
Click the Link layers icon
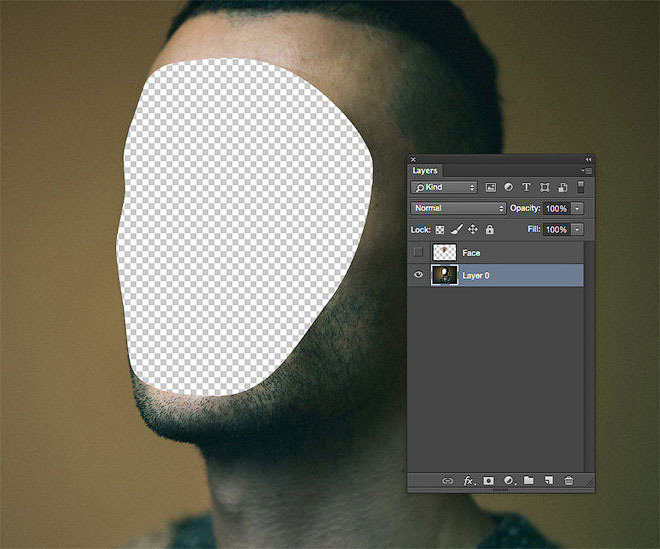[447, 480]
